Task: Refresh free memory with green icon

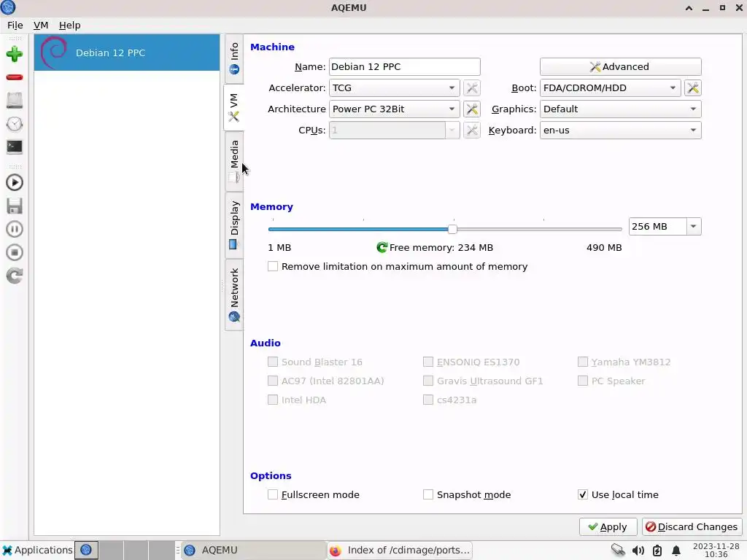Action: (382, 248)
